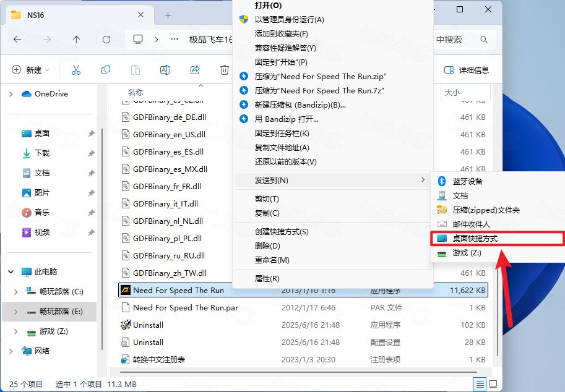The image size is (565, 392).
Task: Click 压缩为"Need For Speed The Run.zip"
Action: 321,76
